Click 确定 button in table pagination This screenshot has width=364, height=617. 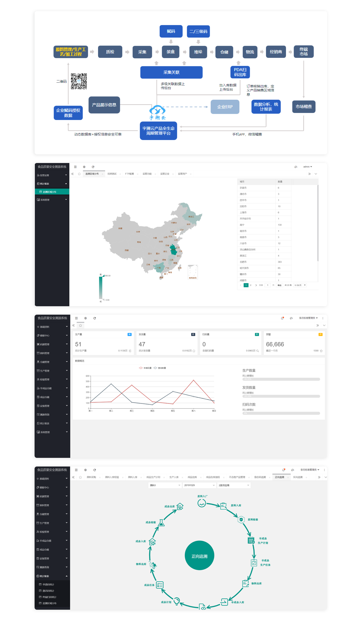[x=279, y=285]
